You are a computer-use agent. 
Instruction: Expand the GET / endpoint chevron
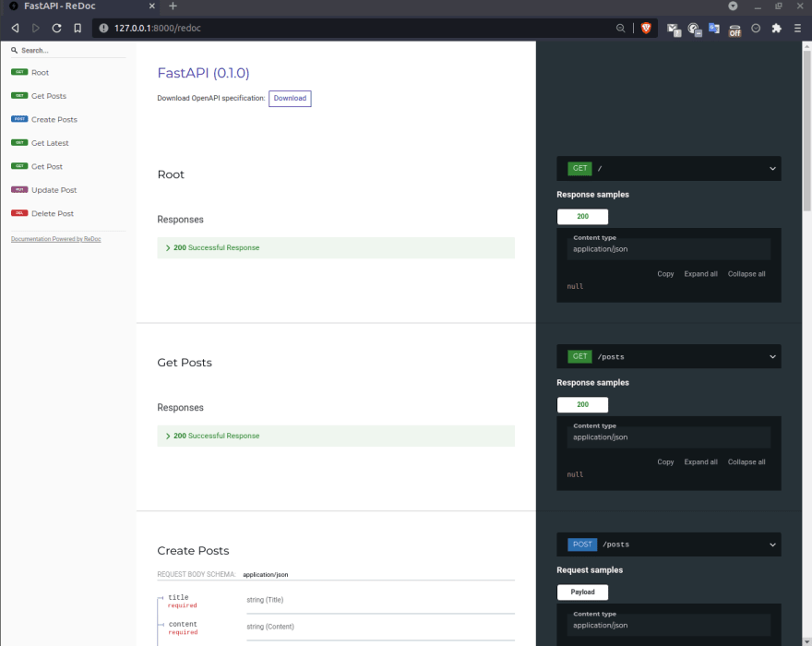click(772, 168)
